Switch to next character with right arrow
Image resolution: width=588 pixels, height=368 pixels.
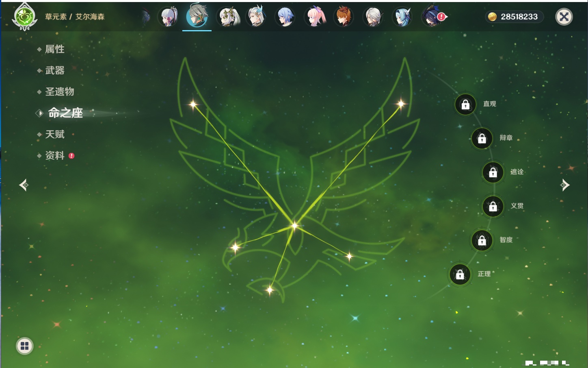565,185
